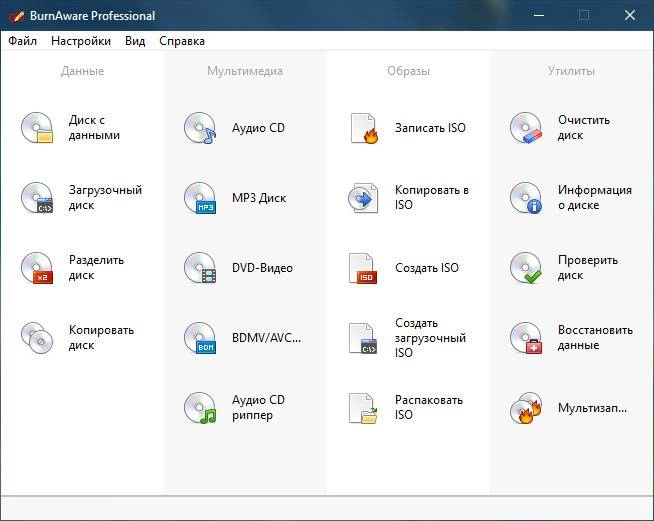Screen dimensions: 654x521
Task: Click the 'Создать загрузочный ISO' text label
Action: coord(430,338)
